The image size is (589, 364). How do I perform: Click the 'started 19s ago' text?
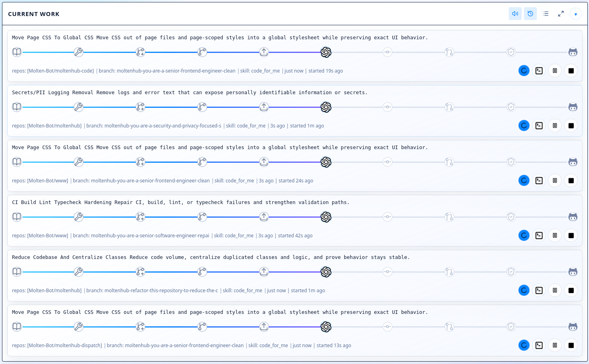326,71
